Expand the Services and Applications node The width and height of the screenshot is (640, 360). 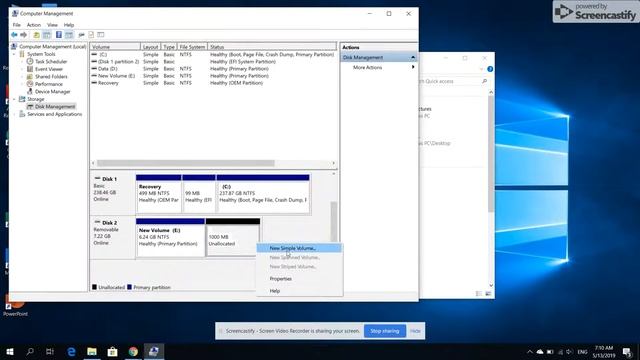tap(15, 114)
